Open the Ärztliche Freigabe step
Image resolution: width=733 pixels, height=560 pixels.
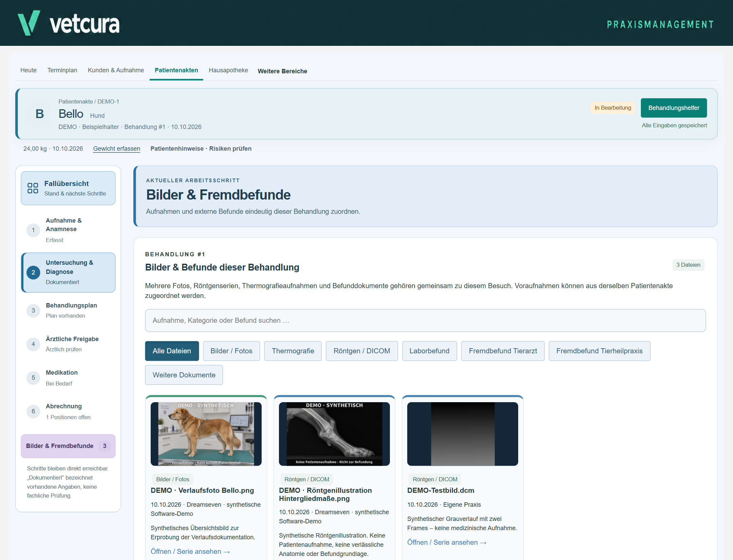click(x=68, y=344)
